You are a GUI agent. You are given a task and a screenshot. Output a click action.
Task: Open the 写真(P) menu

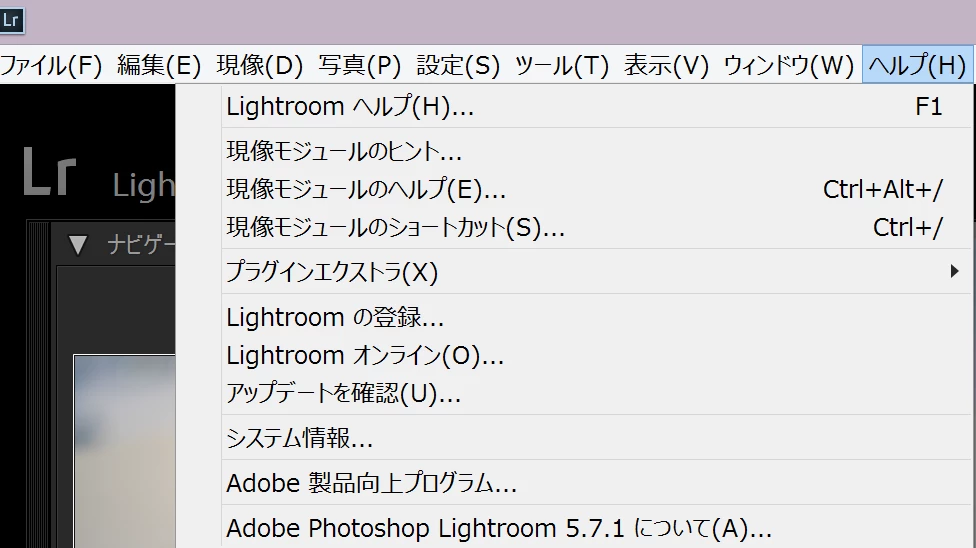pyautogui.click(x=360, y=65)
